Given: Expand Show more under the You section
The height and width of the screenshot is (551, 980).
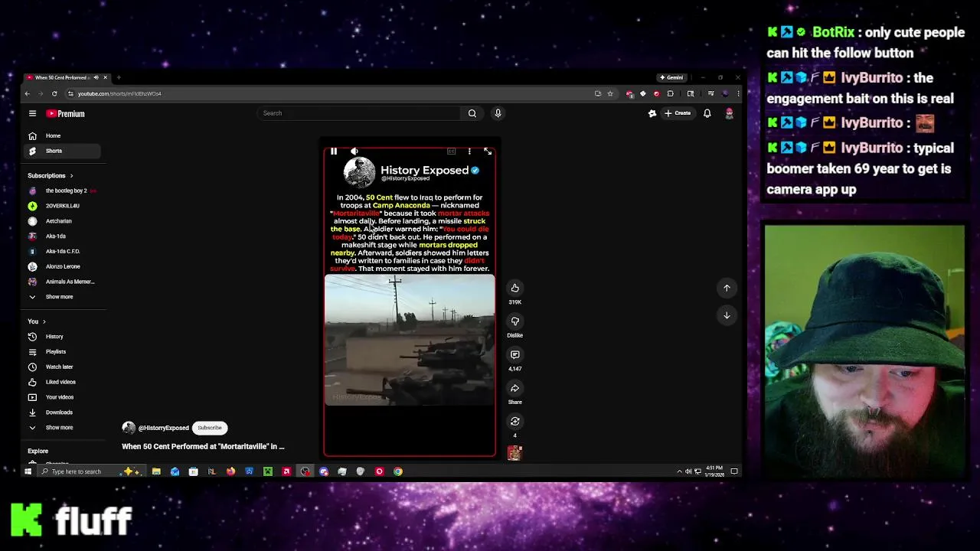Looking at the screenshot, I should point(61,428).
